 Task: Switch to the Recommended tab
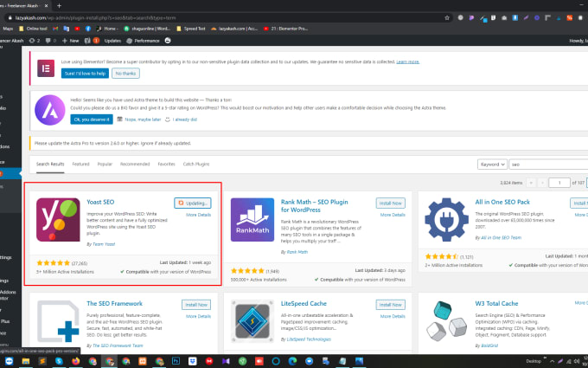tap(135, 165)
